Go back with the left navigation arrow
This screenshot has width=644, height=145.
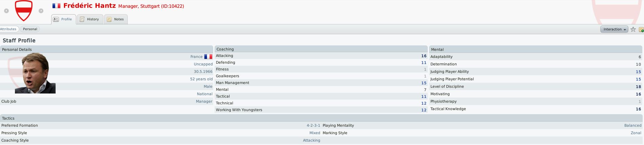point(6,11)
